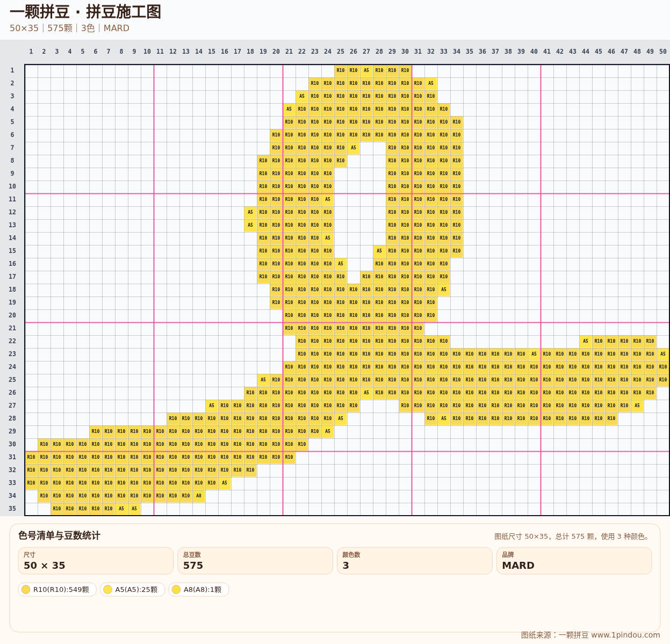Click the heading '色号清单与豆数统计'

59,536
